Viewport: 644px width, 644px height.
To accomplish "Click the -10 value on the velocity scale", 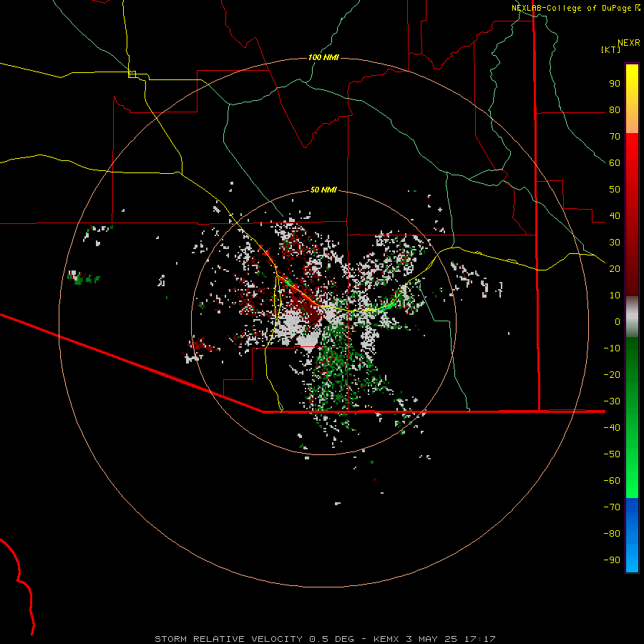I will [x=612, y=348].
